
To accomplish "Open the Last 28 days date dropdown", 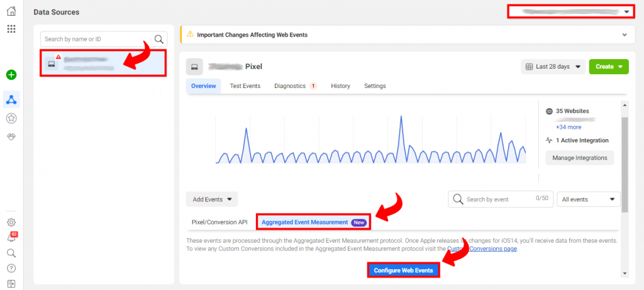I will point(553,67).
